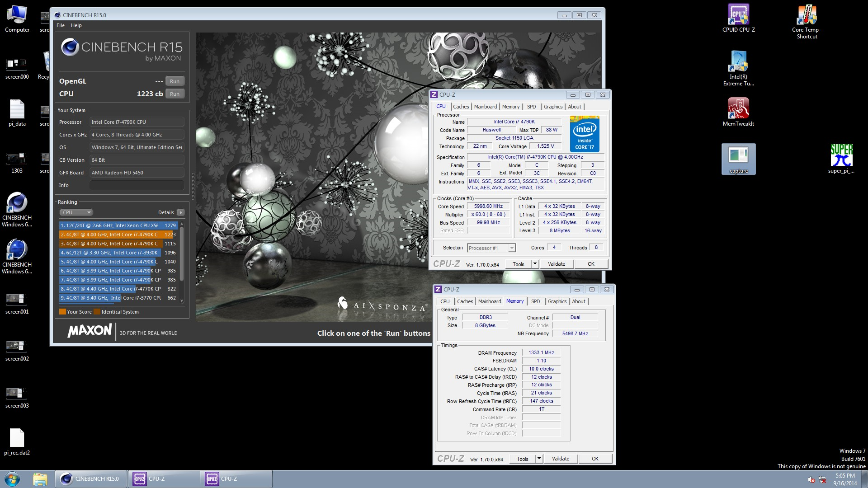The width and height of the screenshot is (868, 488).
Task: Switch to the Mainboard tab in CPU-Z
Action: [485, 107]
